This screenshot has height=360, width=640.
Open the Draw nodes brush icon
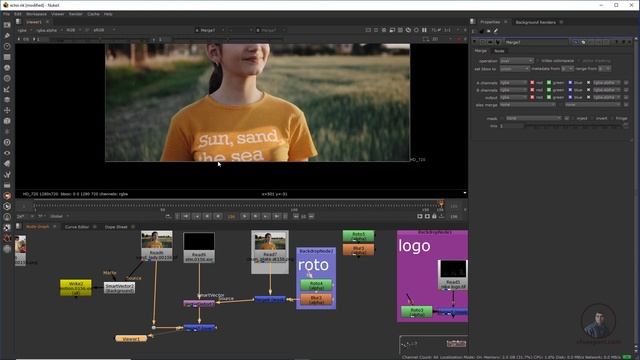point(7,36)
